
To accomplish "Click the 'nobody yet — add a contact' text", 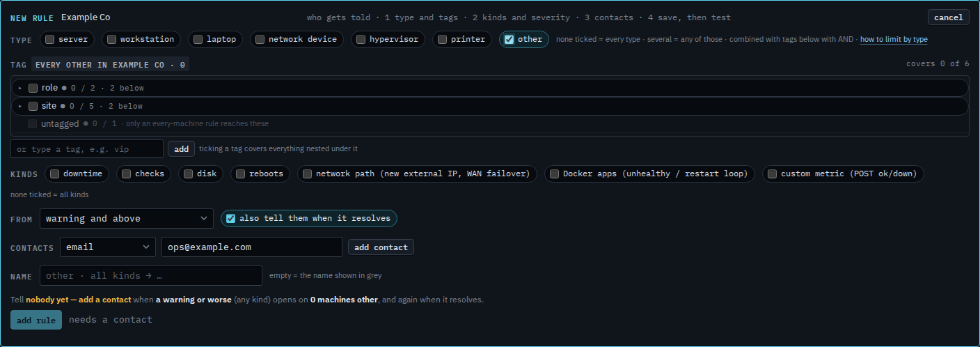I will pos(79,300).
